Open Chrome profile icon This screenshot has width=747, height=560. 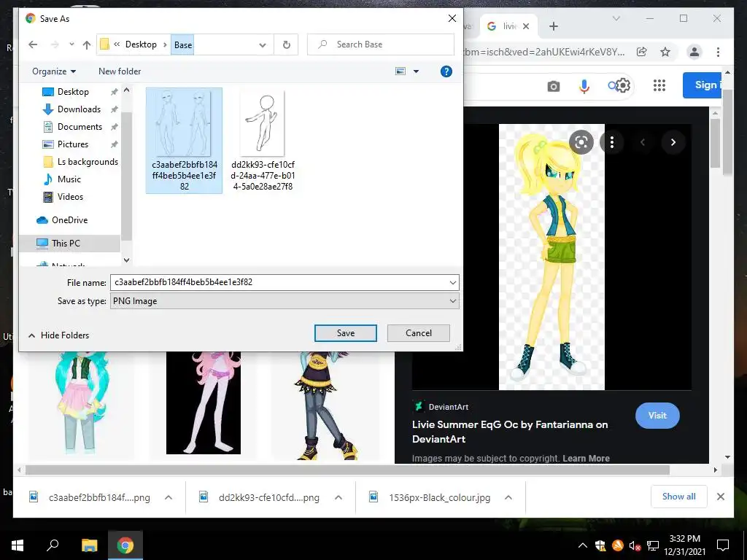pos(694,52)
